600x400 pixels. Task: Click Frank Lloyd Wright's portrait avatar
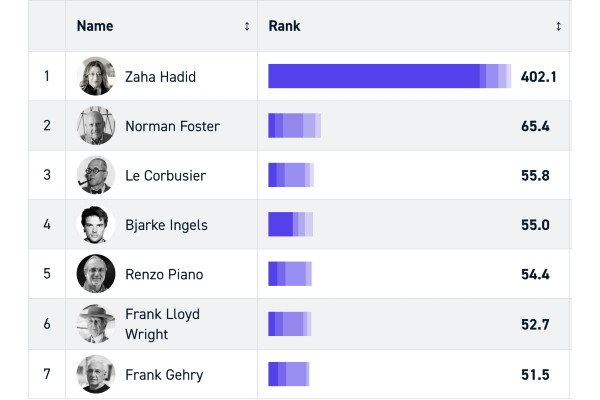[x=96, y=324]
